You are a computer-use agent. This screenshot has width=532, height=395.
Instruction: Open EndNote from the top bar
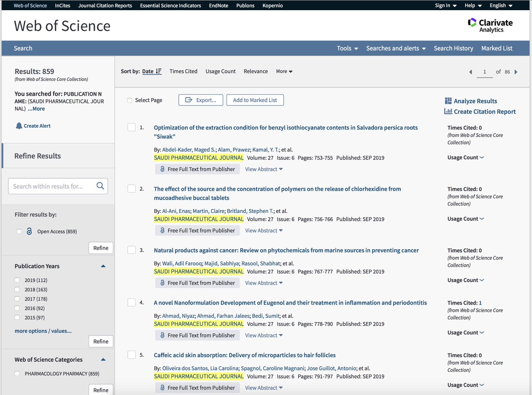coord(219,5)
